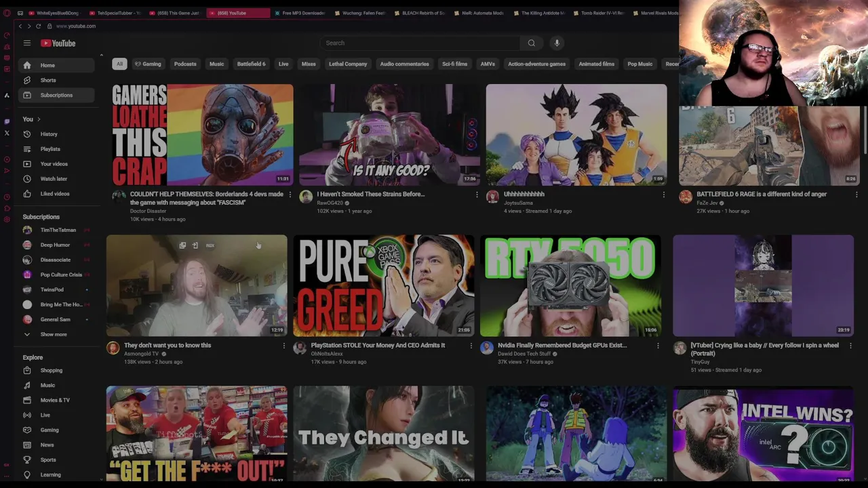868x488 pixels.
Task: Open Gaming under Explore
Action: (x=57, y=430)
